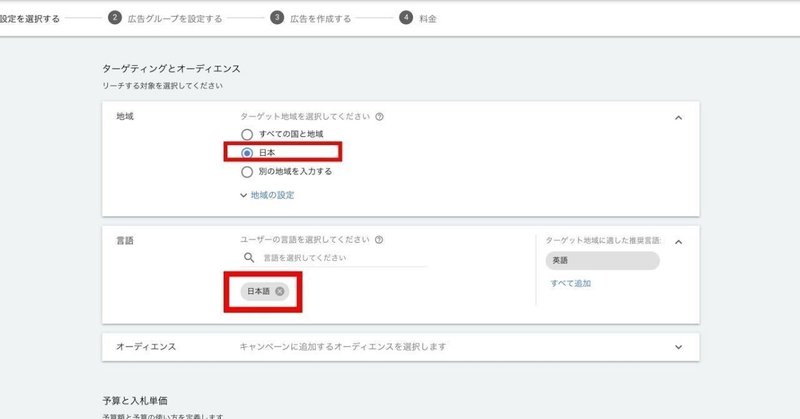
Task: Go to step 2 広告グループを設定する
Action: pos(165,18)
